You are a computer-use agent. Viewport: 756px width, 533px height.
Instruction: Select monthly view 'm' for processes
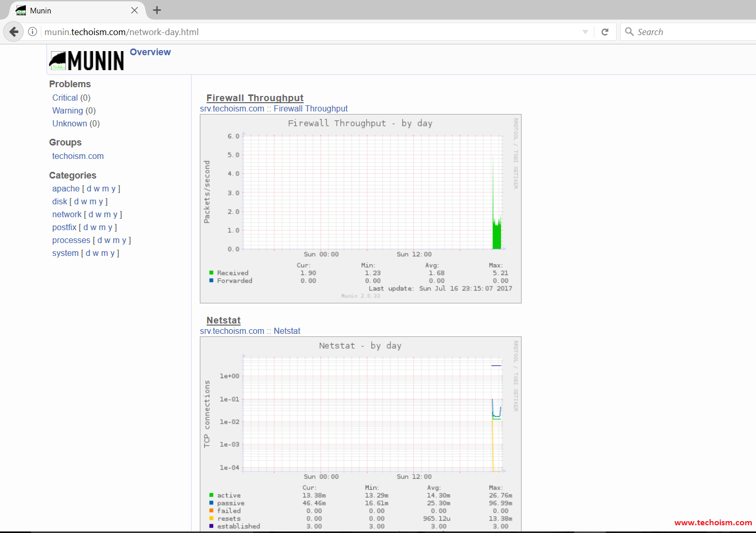pos(116,240)
